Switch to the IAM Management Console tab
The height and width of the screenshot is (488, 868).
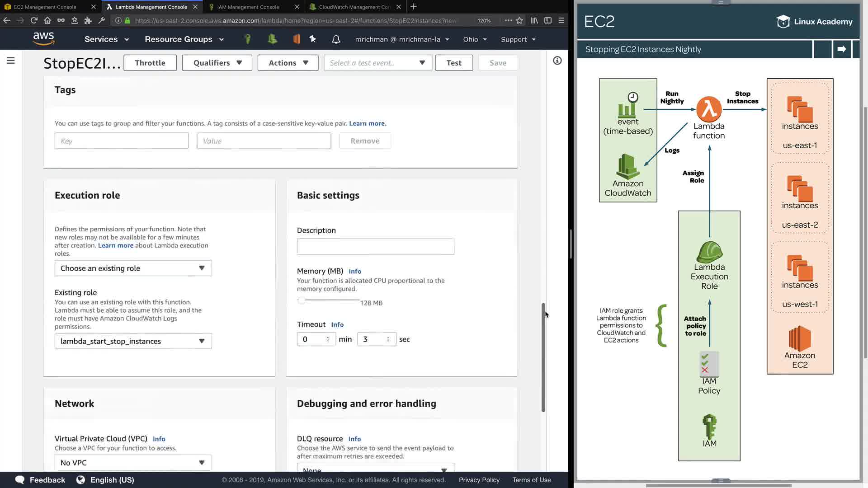[x=248, y=7]
